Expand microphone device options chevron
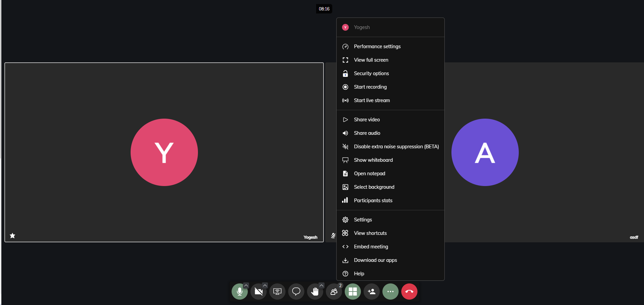644x305 pixels. coord(246,285)
